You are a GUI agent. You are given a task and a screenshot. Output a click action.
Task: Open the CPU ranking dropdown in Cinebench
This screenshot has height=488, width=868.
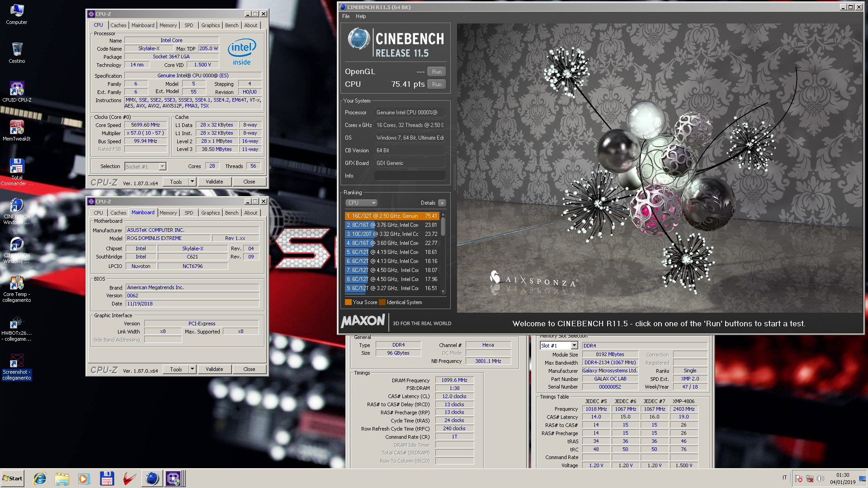[361, 203]
